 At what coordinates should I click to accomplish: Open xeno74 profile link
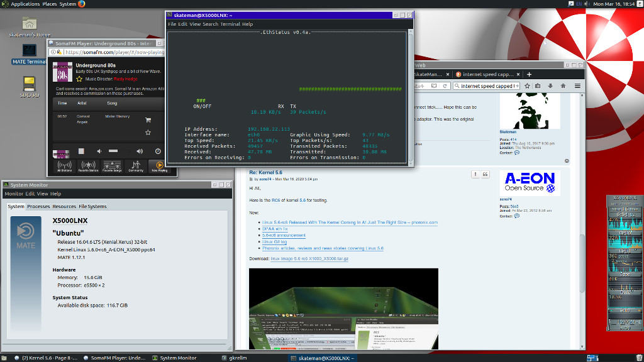coord(506,199)
